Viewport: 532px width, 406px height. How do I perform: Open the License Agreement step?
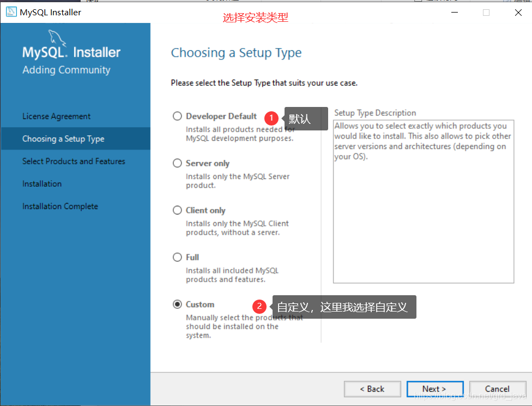pos(56,116)
